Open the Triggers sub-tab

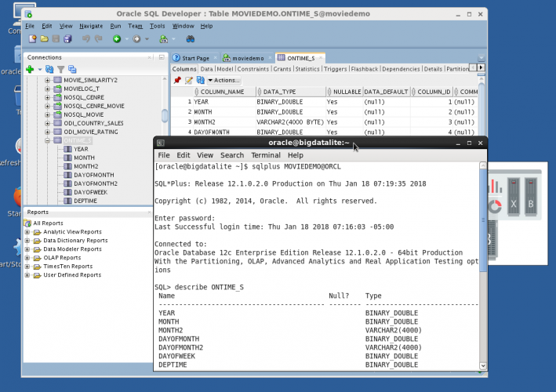(x=335, y=69)
